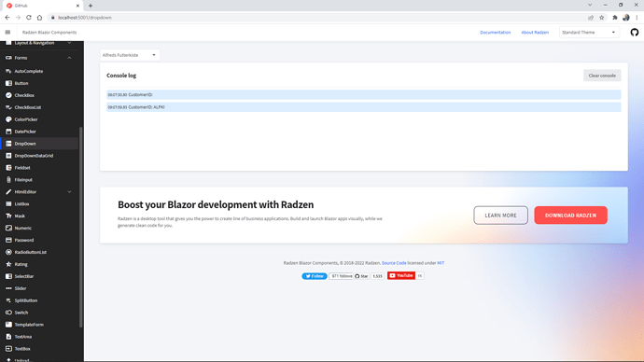Click the Numeric sidebar icon

[8, 228]
